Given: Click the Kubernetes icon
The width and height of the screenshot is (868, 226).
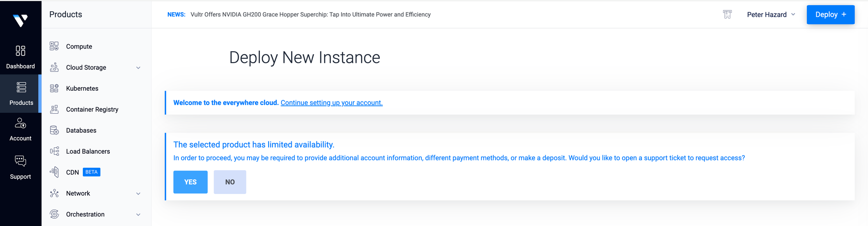Looking at the screenshot, I should click(54, 88).
